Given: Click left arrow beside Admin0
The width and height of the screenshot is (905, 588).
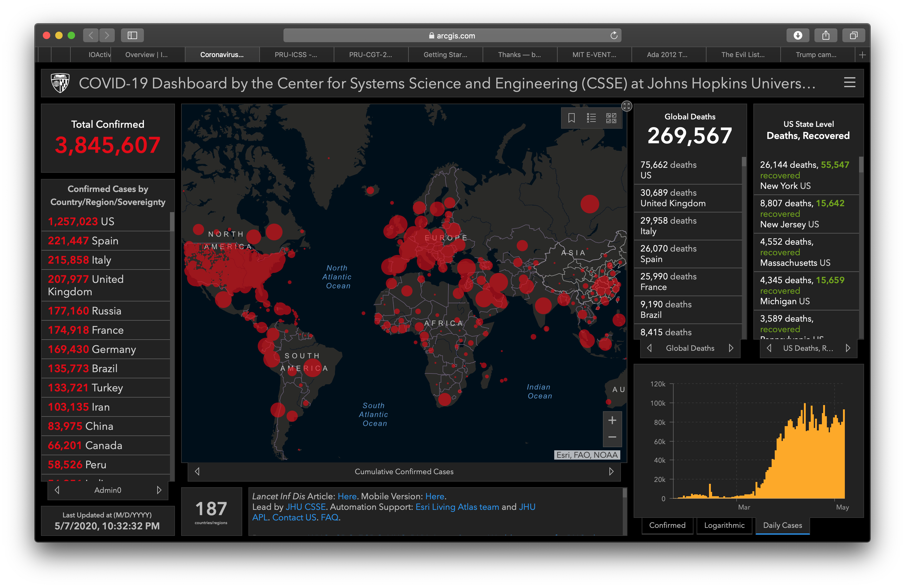Looking at the screenshot, I should pyautogui.click(x=57, y=490).
